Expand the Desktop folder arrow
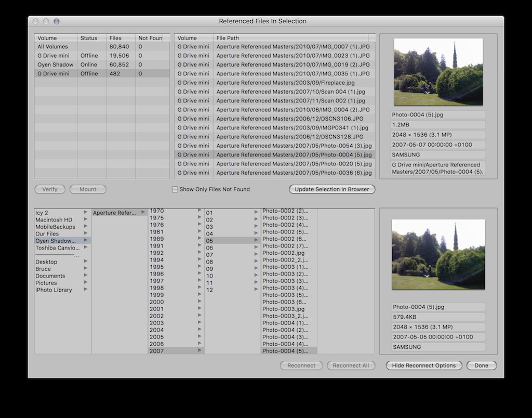The image size is (532, 418). point(86,261)
